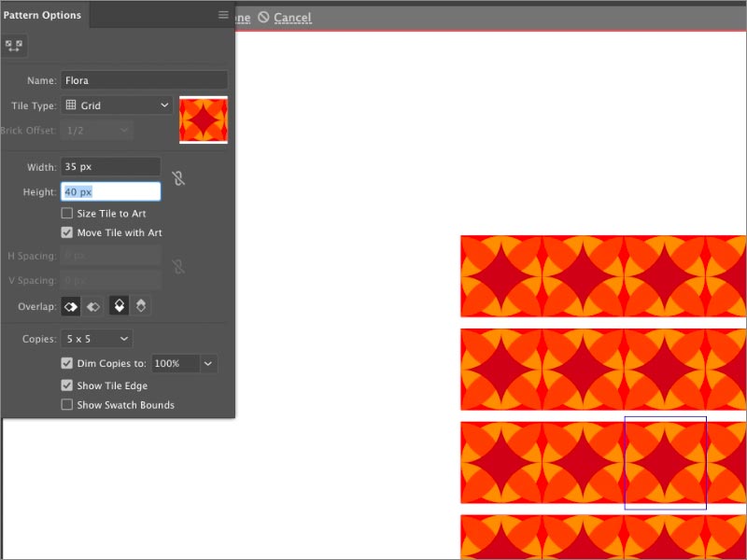Viewport: 747px width, 560px height.
Task: Open the Tile Type dropdown showing Grid
Action: (x=117, y=106)
